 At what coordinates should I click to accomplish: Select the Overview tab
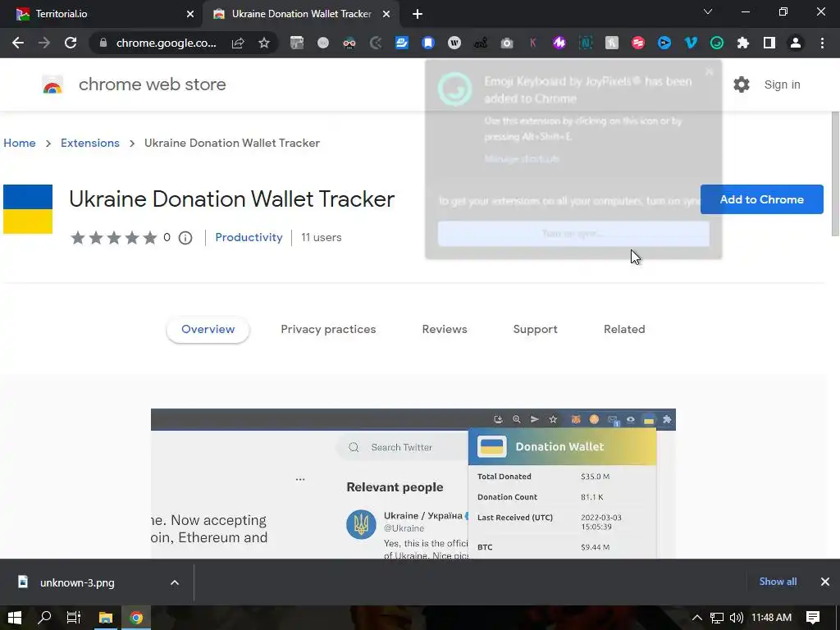coord(208,330)
